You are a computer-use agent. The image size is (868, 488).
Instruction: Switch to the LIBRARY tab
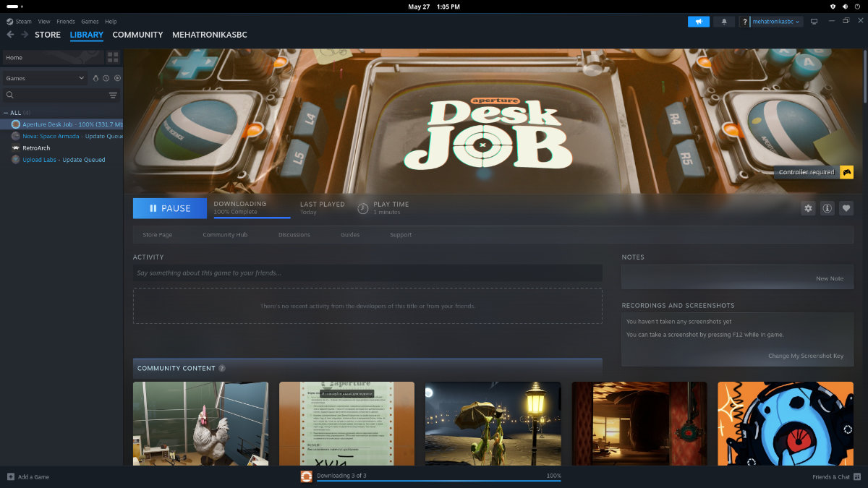point(87,35)
